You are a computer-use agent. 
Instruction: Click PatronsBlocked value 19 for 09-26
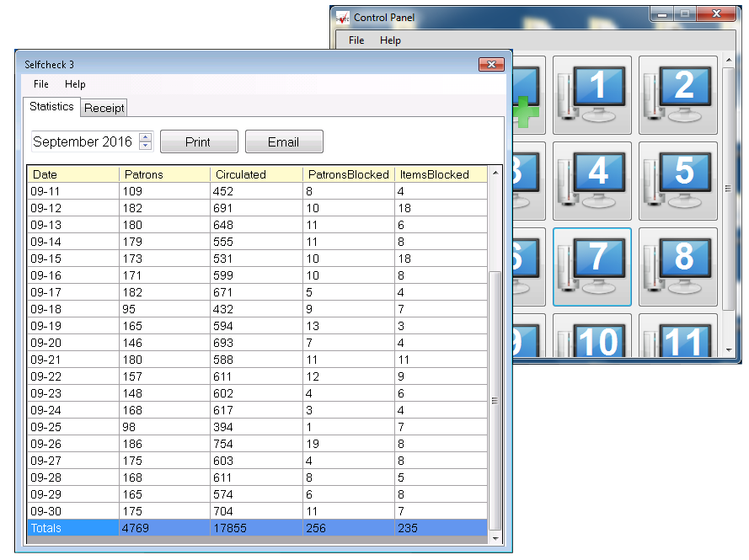(349, 444)
